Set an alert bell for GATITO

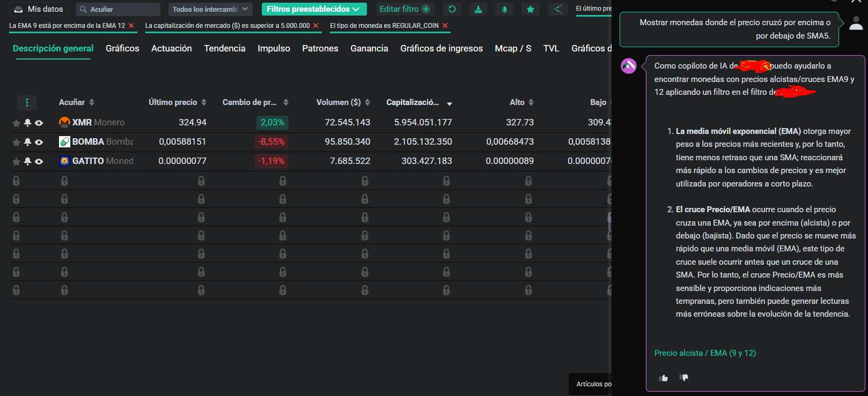(x=27, y=161)
